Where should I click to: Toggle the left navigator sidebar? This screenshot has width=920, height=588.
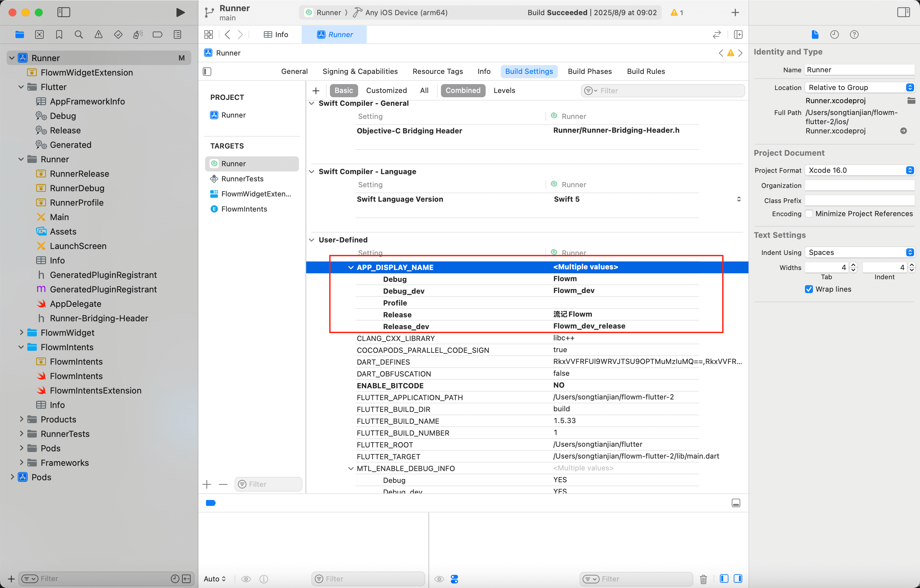tap(63, 12)
